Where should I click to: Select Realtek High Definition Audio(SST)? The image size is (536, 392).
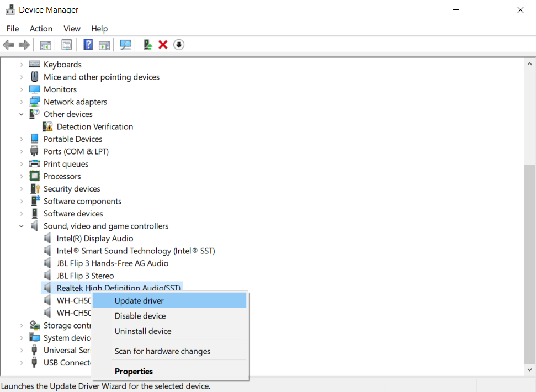click(x=118, y=287)
